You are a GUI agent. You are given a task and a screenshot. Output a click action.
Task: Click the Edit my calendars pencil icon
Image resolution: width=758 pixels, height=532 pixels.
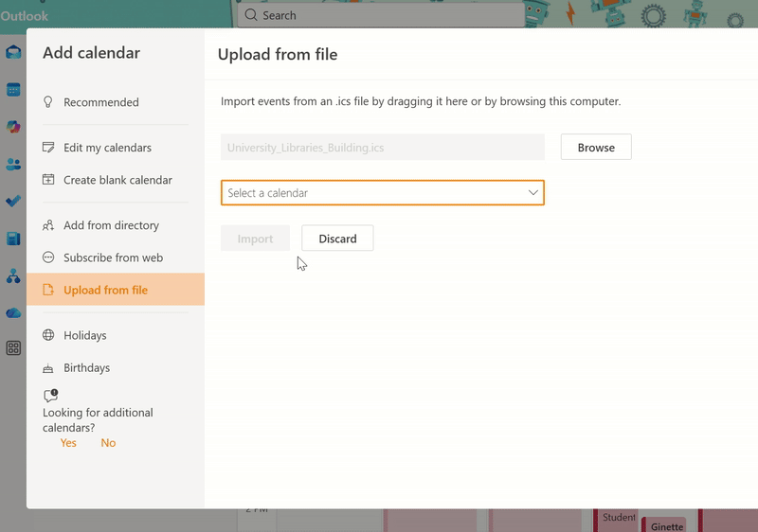[x=48, y=148]
